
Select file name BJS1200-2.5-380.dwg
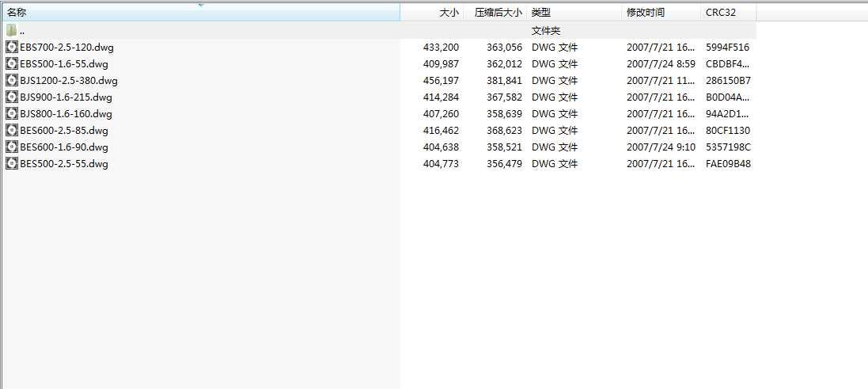69,80
